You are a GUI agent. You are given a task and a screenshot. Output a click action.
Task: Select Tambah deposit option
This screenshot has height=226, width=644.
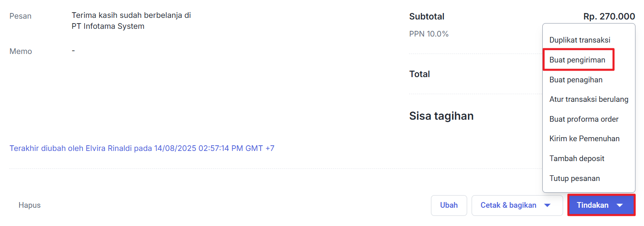point(577,159)
